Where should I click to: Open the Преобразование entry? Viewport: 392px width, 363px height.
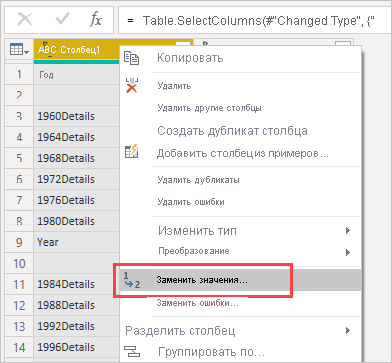point(193,251)
